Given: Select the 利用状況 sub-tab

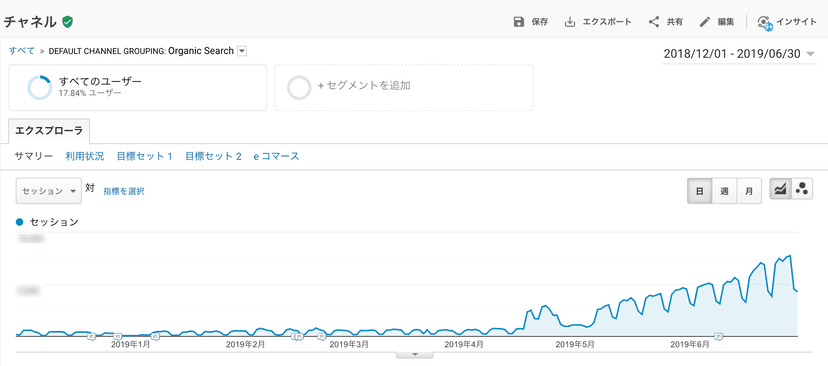Looking at the screenshot, I should pyautogui.click(x=84, y=156).
